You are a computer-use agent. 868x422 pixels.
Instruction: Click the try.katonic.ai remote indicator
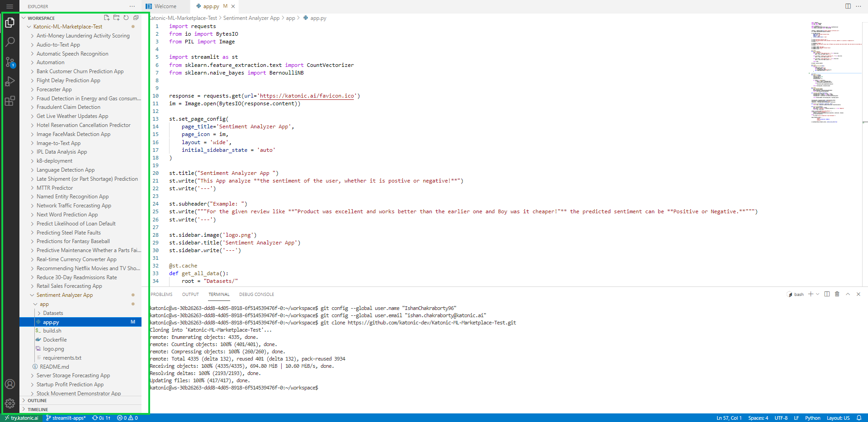click(22, 418)
